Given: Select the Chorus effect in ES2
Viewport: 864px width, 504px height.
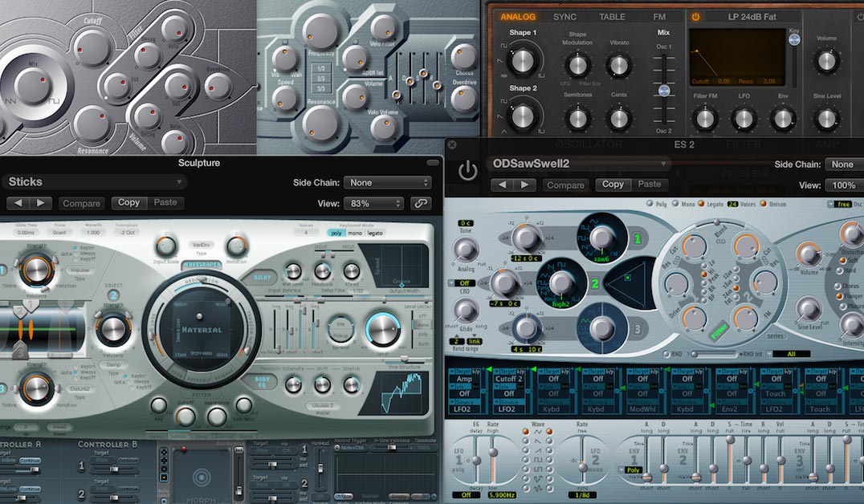Looking at the screenshot, I should point(838,287).
